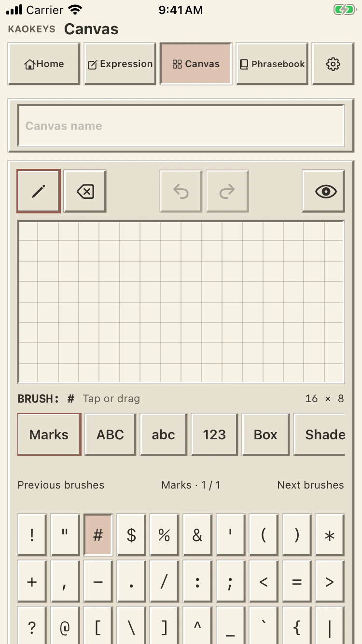Click the 'Marks · 1 / 1' page indicator

191,485
